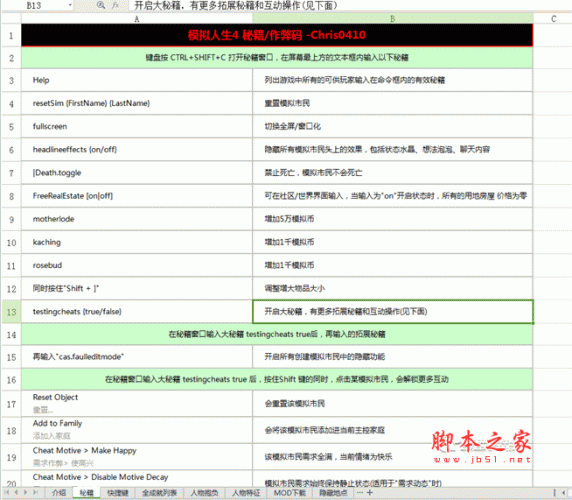572x500 pixels.
Task: Select the fullscreen cell
Action: [x=137, y=127]
